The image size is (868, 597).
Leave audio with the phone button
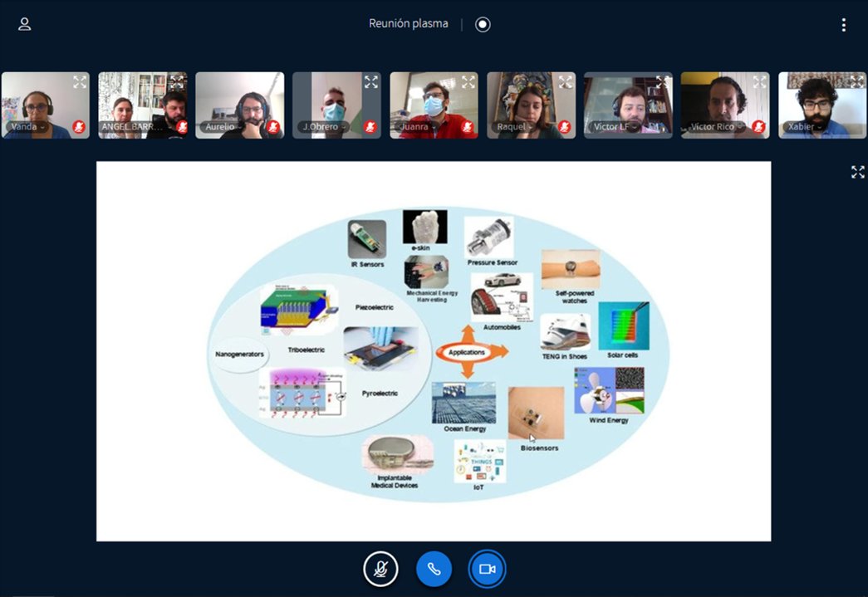point(434,568)
